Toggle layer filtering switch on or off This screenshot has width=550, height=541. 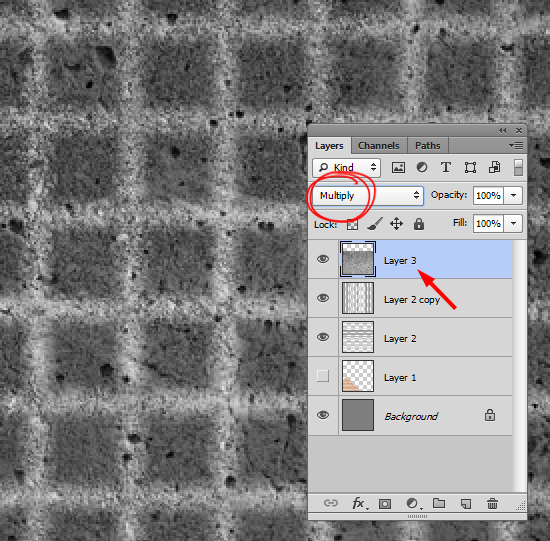click(518, 167)
